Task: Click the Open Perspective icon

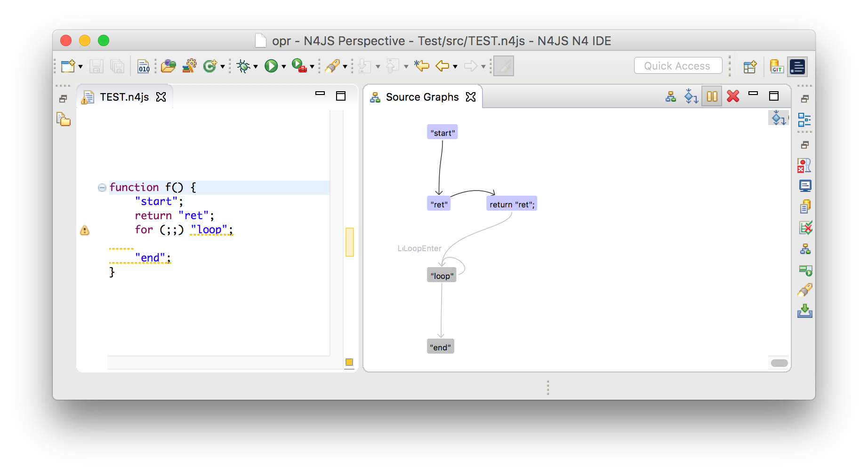Action: point(750,67)
